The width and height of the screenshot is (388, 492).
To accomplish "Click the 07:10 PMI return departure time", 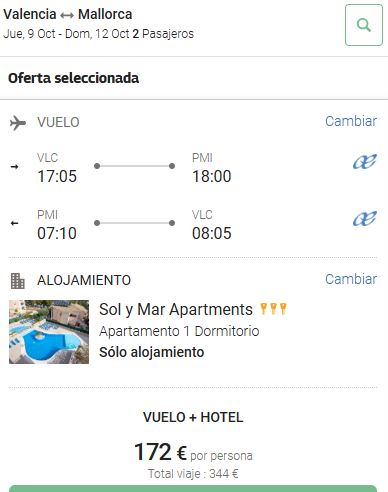I will point(57,233).
